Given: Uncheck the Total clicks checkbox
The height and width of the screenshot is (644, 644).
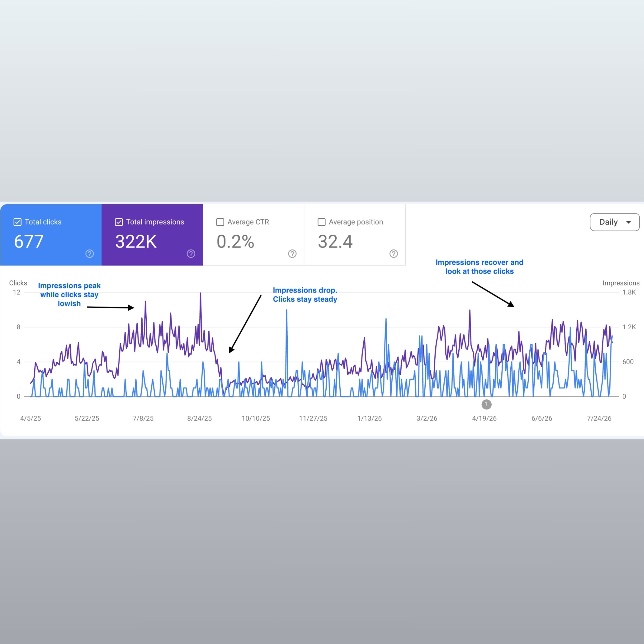Looking at the screenshot, I should click(x=17, y=222).
